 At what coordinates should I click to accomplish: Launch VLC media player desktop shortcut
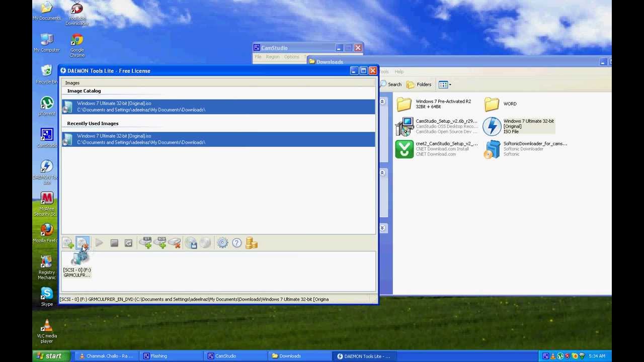47,331
